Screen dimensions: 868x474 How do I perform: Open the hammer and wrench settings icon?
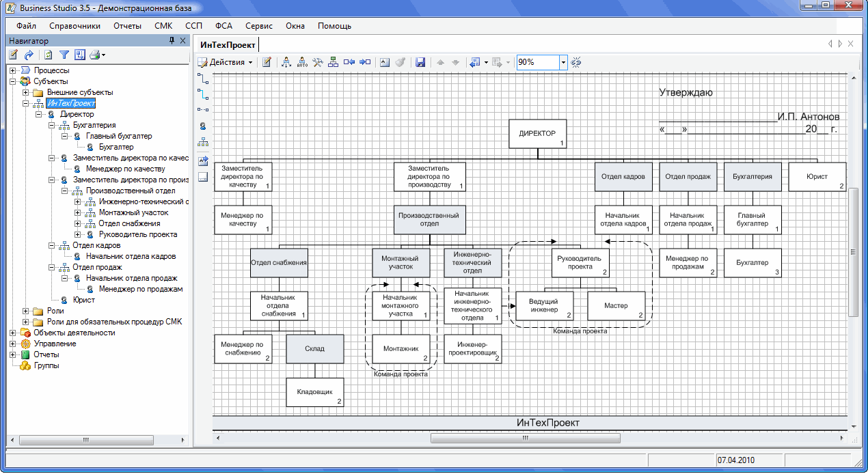(x=318, y=62)
